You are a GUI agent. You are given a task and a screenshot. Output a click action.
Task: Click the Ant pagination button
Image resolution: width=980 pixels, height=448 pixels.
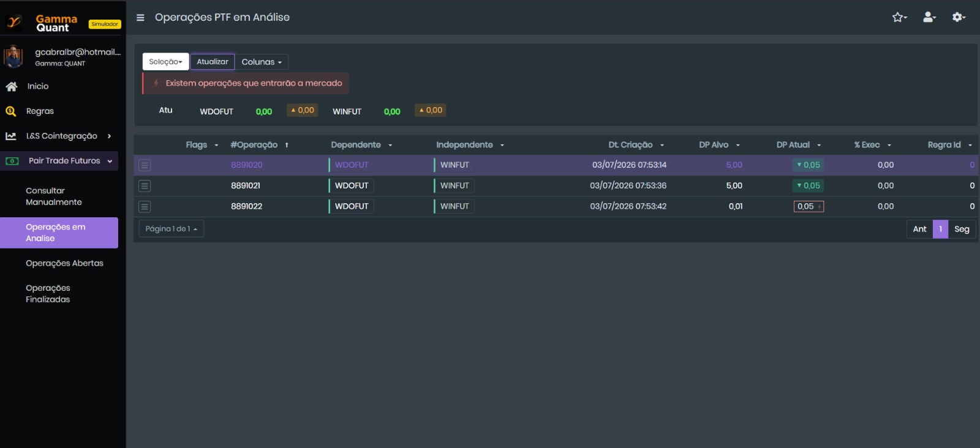coord(920,229)
